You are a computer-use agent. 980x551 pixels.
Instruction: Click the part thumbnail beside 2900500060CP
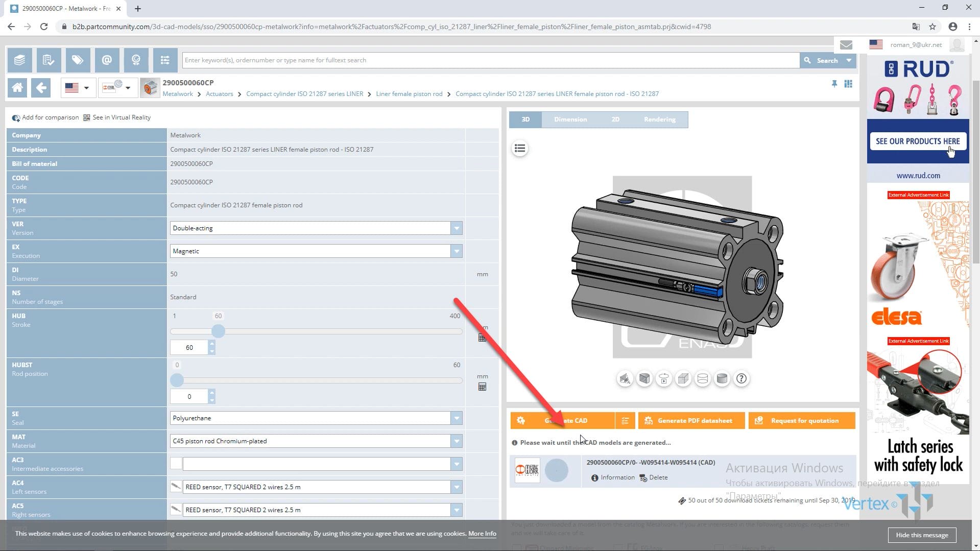pyautogui.click(x=150, y=88)
